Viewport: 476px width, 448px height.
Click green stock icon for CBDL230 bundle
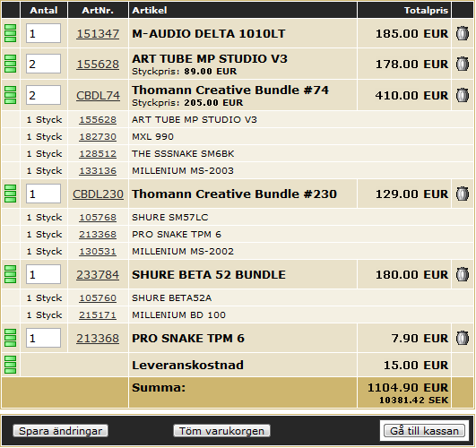(11, 194)
